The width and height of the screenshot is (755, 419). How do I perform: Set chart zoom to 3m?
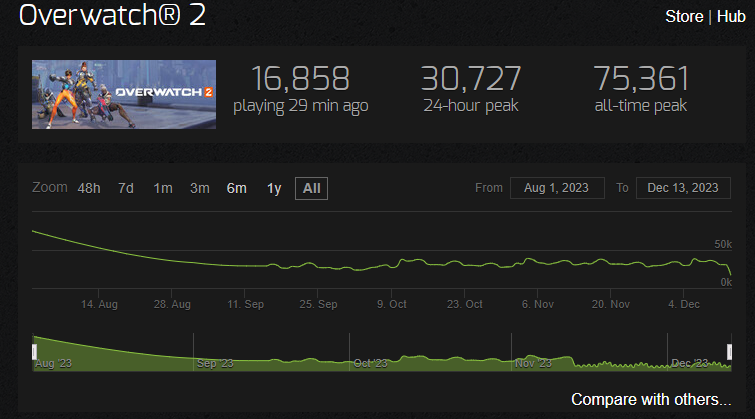[200, 188]
